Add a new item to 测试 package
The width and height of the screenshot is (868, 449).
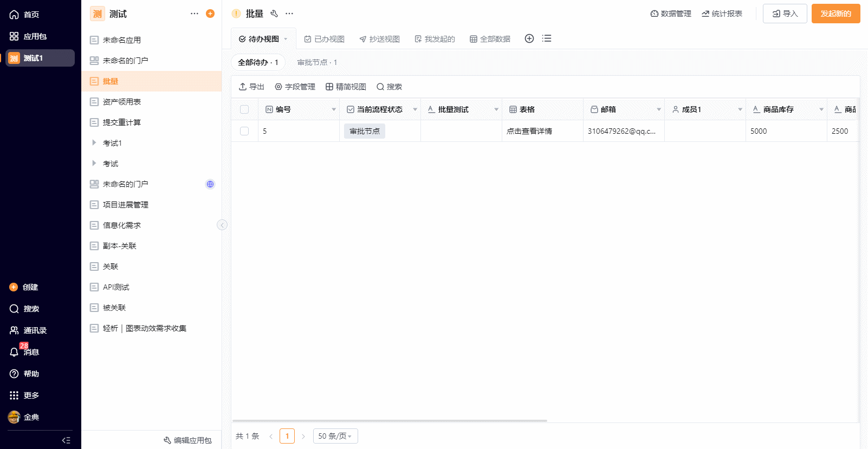pyautogui.click(x=210, y=14)
